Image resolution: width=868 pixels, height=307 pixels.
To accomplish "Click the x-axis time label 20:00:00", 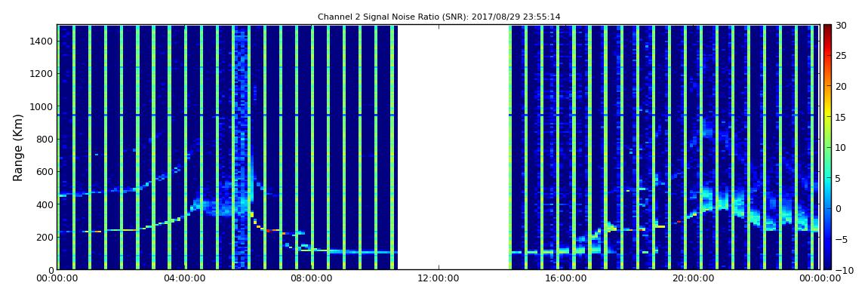I will click(x=692, y=279).
